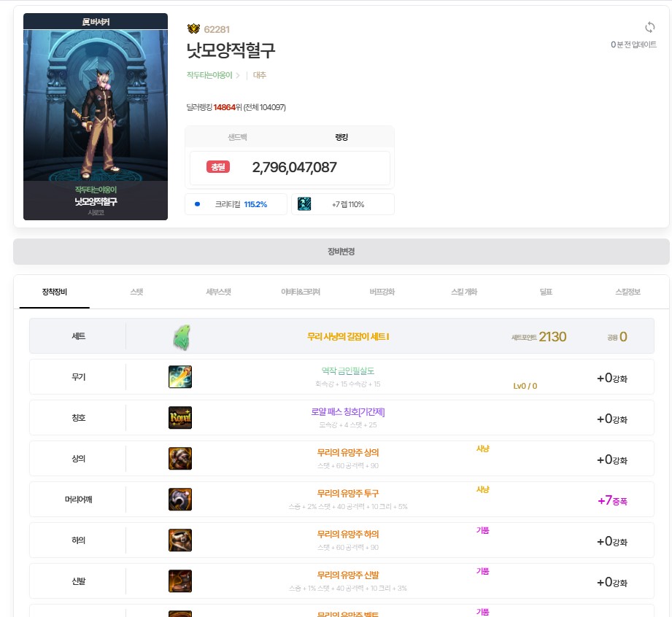
Task: Switch to the 샌드백 damage view
Action: click(238, 137)
